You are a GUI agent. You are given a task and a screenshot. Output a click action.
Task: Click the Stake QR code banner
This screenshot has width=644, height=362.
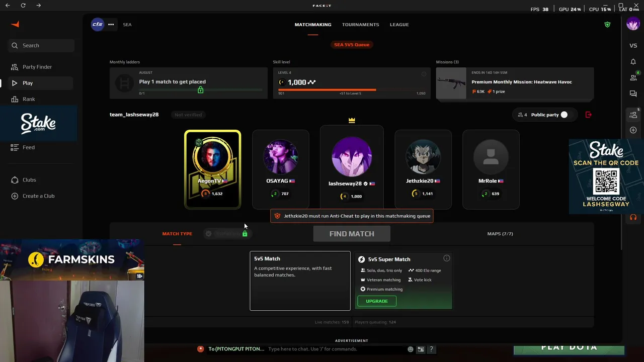coord(606,176)
